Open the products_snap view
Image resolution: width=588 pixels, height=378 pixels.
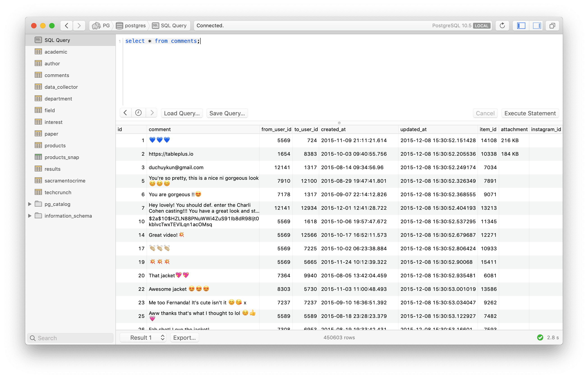click(x=71, y=157)
